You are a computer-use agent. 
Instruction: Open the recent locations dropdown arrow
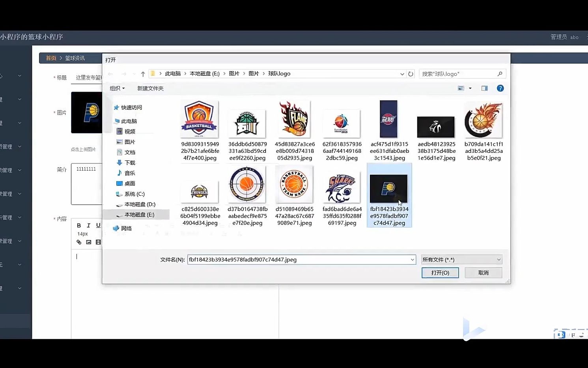point(134,74)
